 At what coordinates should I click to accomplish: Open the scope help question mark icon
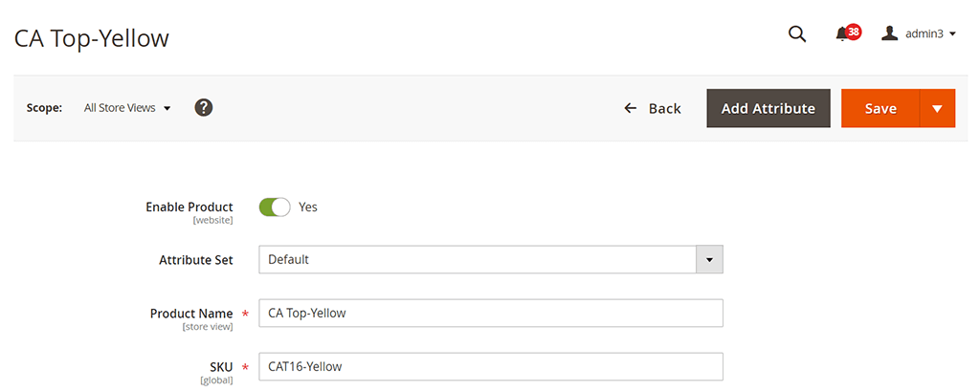tap(204, 107)
